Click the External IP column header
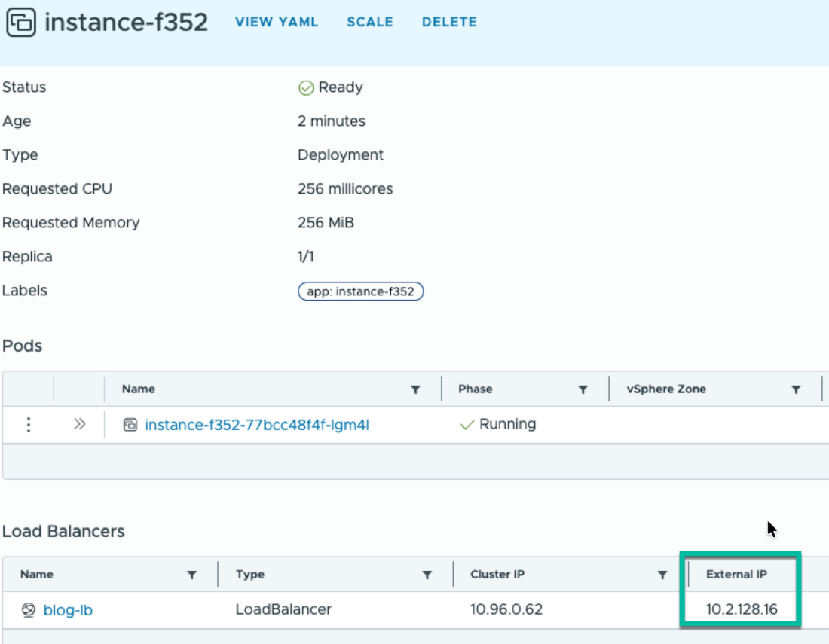Viewport: 829px width, 644px height. tap(736, 574)
